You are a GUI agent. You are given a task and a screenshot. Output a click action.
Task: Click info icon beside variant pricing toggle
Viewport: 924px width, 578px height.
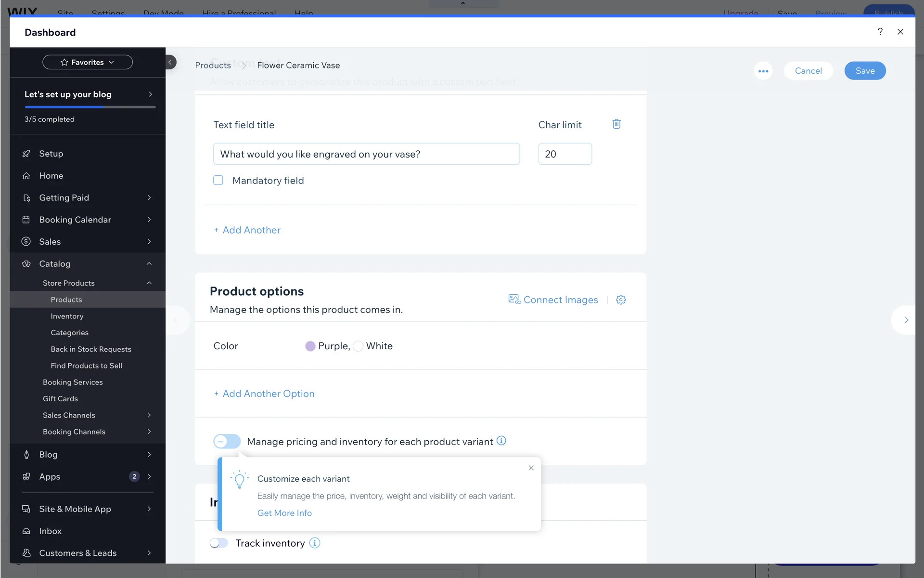[501, 441]
